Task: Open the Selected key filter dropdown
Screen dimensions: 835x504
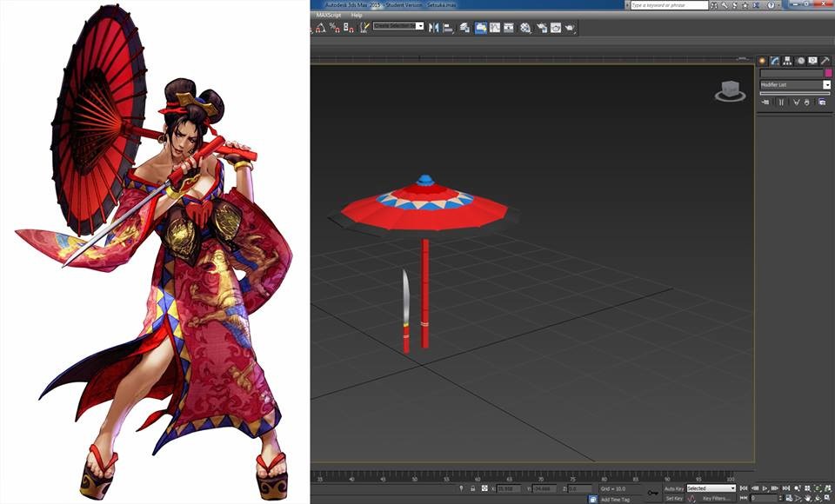Action: [x=732, y=487]
